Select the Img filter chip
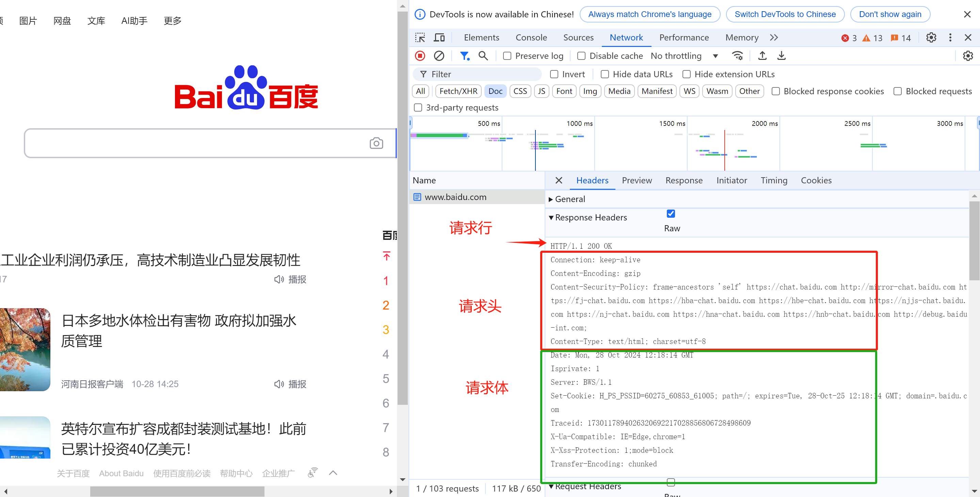Image resolution: width=980 pixels, height=497 pixels. click(x=590, y=91)
